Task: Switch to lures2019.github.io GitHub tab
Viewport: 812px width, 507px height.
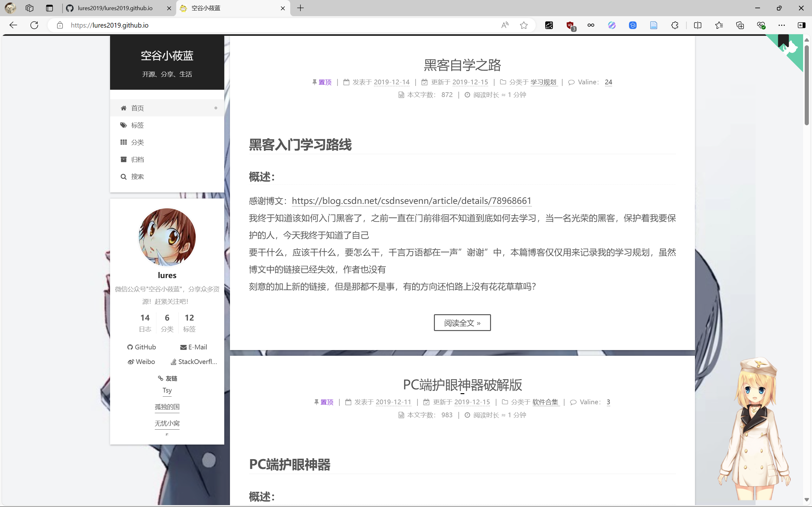Action: click(x=115, y=8)
